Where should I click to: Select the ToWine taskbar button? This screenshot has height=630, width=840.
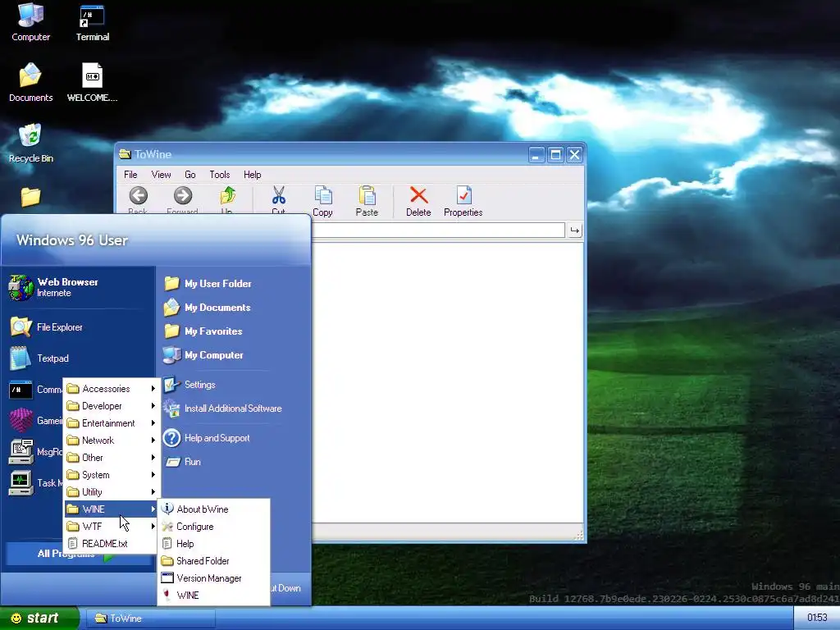pyautogui.click(x=151, y=619)
